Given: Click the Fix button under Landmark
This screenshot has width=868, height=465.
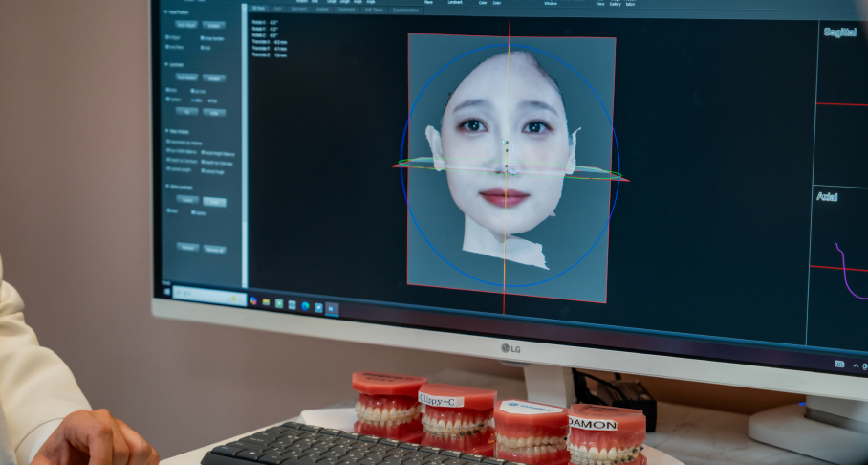Looking at the screenshot, I should pyautogui.click(x=187, y=111).
